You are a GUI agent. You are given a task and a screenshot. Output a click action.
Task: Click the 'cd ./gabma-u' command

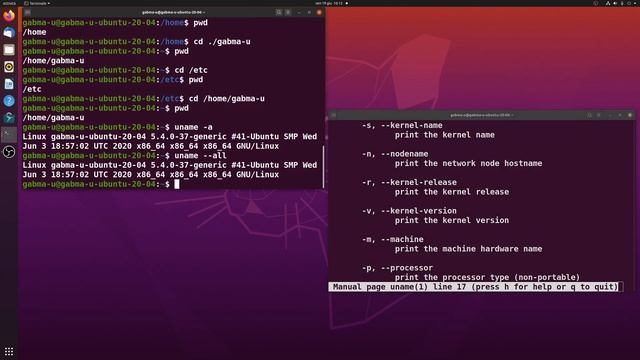pos(222,41)
